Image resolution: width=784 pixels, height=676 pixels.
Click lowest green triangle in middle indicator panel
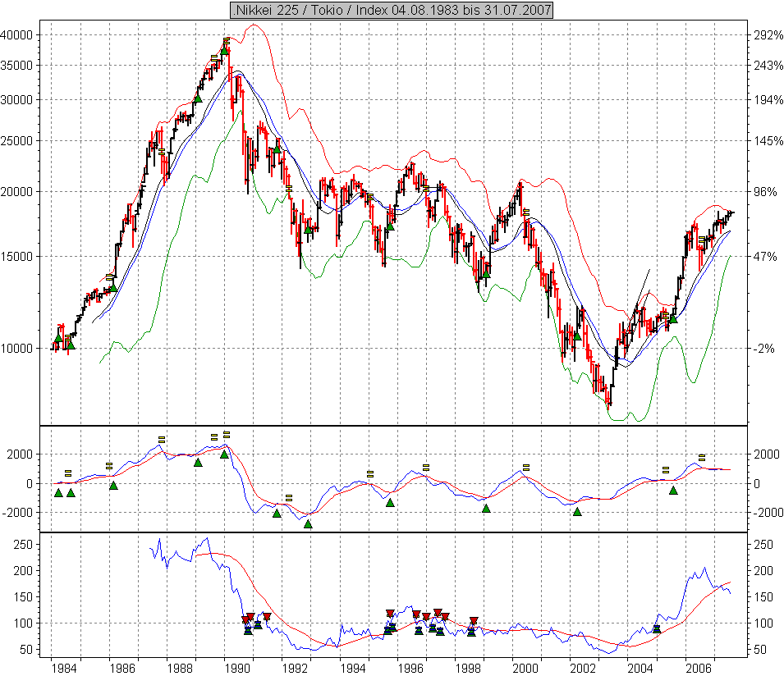(x=308, y=523)
